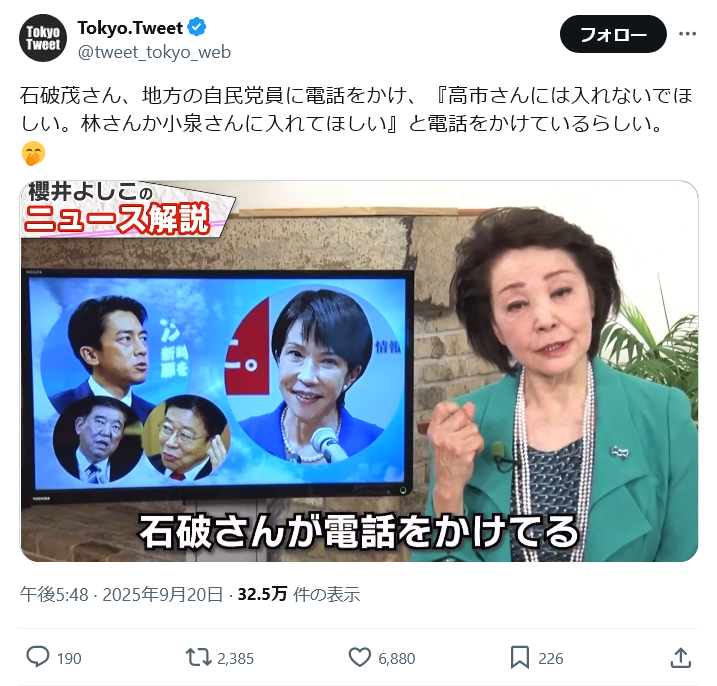
Task: Click the 2,385 reposts count
Action: click(235, 659)
